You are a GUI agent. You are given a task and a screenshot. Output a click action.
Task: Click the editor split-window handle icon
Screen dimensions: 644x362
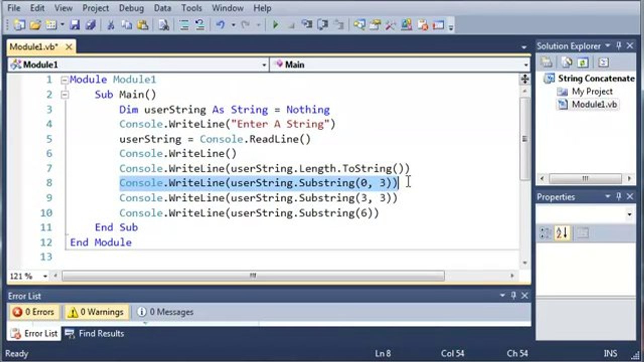point(525,79)
